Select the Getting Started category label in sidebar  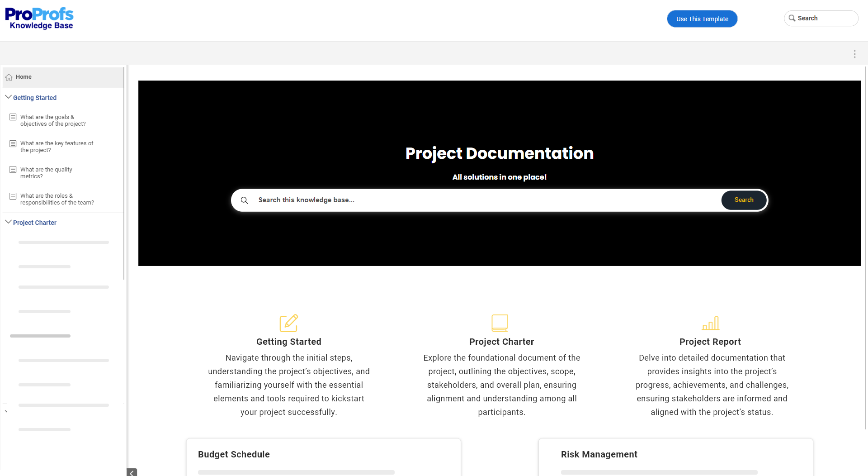coord(35,98)
